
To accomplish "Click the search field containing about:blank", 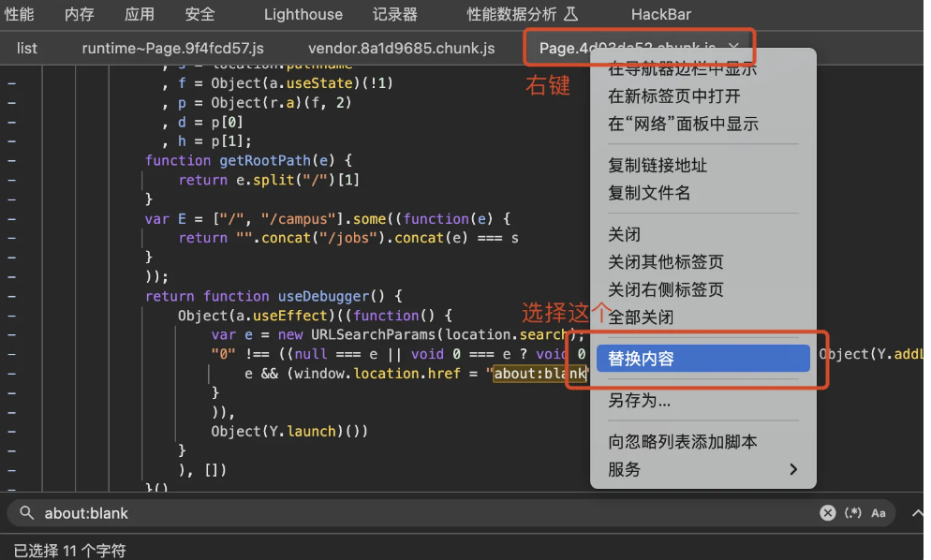I will click(x=421, y=513).
